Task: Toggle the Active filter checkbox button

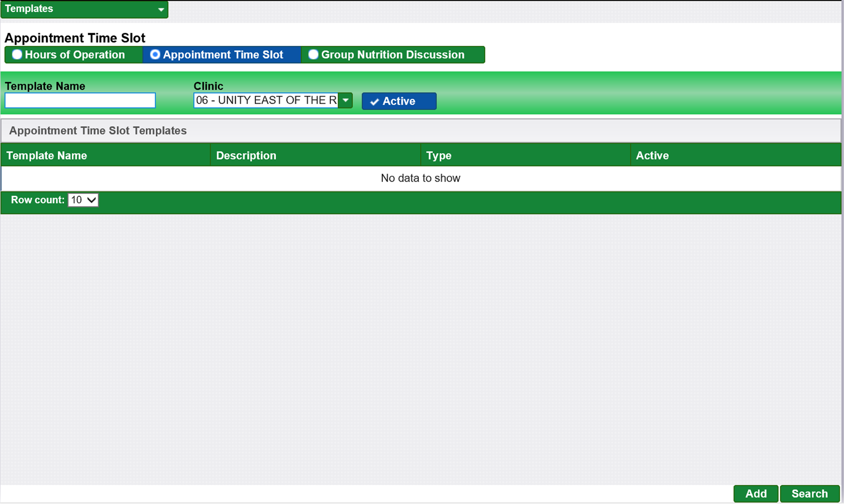Action: pyautogui.click(x=399, y=101)
